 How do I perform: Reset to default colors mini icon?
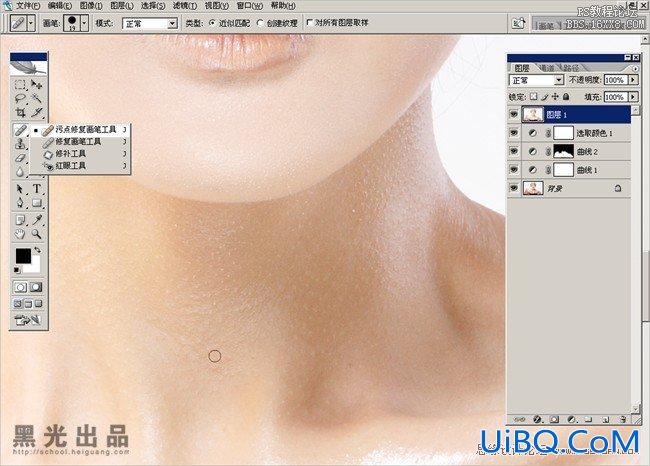click(17, 270)
